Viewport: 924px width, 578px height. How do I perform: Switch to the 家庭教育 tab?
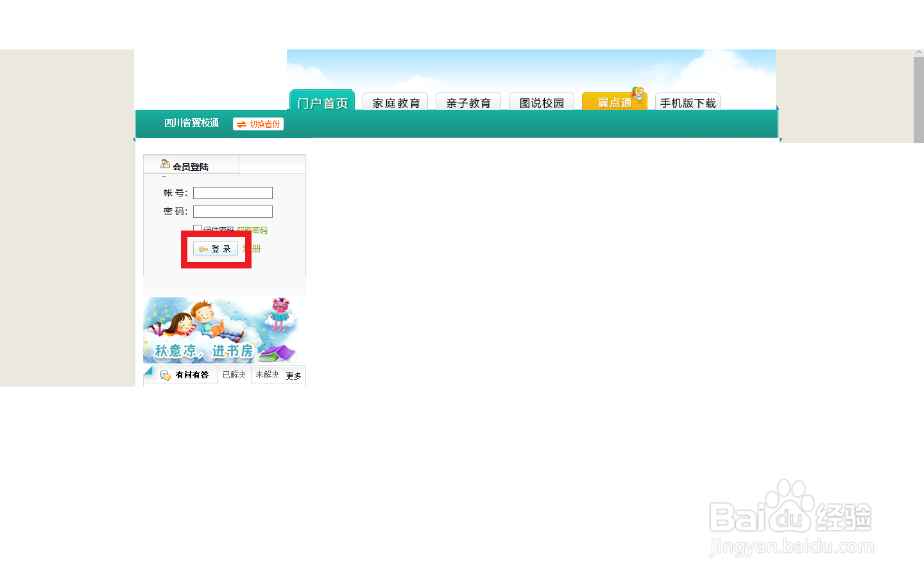[395, 103]
